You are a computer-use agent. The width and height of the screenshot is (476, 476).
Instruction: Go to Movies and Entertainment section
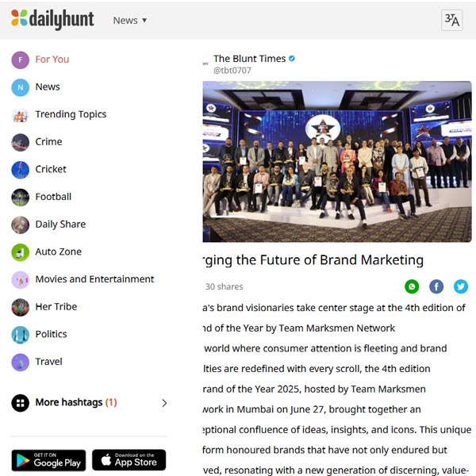[x=94, y=279]
